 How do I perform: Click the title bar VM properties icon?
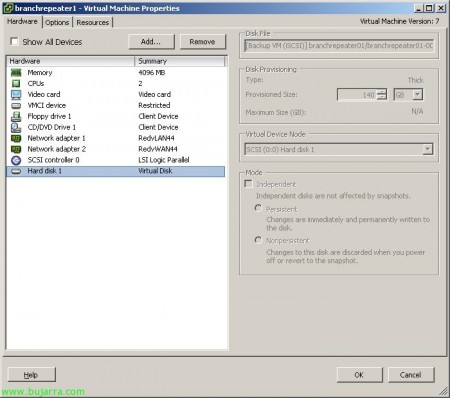[x=8, y=8]
